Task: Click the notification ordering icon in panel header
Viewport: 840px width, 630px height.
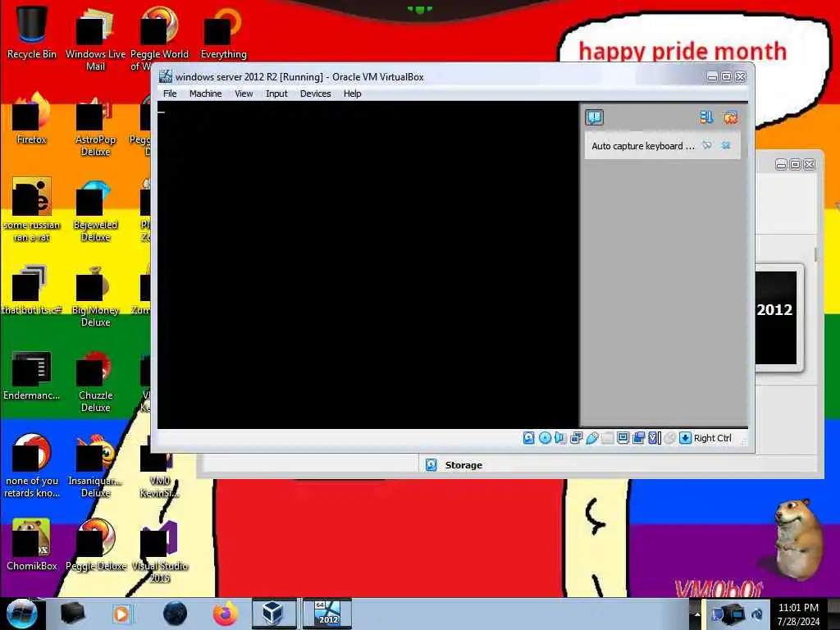Action: [x=706, y=117]
